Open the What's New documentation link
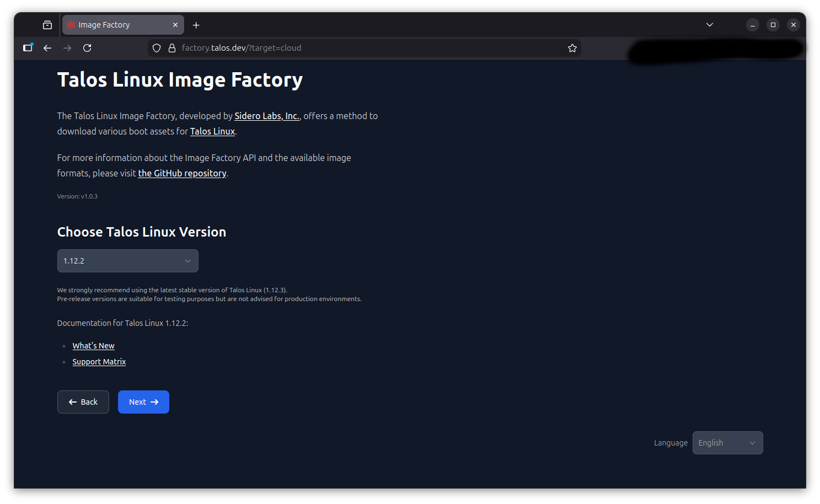This screenshot has height=504, width=820. [93, 346]
